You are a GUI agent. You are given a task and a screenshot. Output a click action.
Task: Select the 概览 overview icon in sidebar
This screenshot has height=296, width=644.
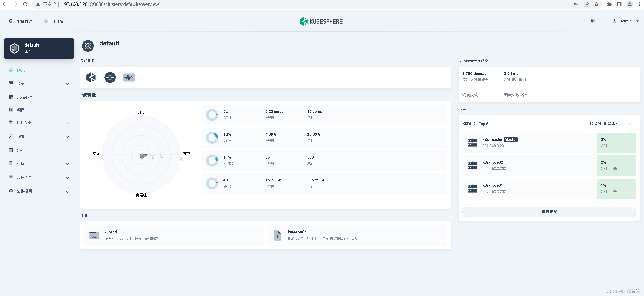11,70
